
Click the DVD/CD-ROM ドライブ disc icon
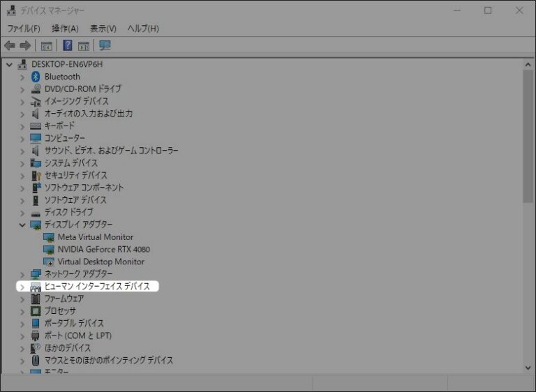(36, 89)
